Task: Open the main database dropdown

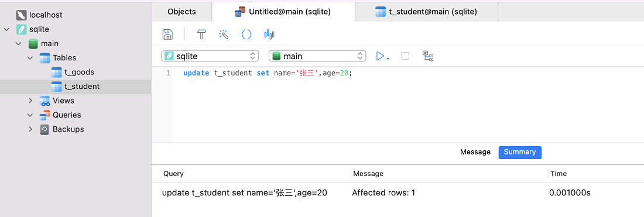Action: (x=317, y=56)
